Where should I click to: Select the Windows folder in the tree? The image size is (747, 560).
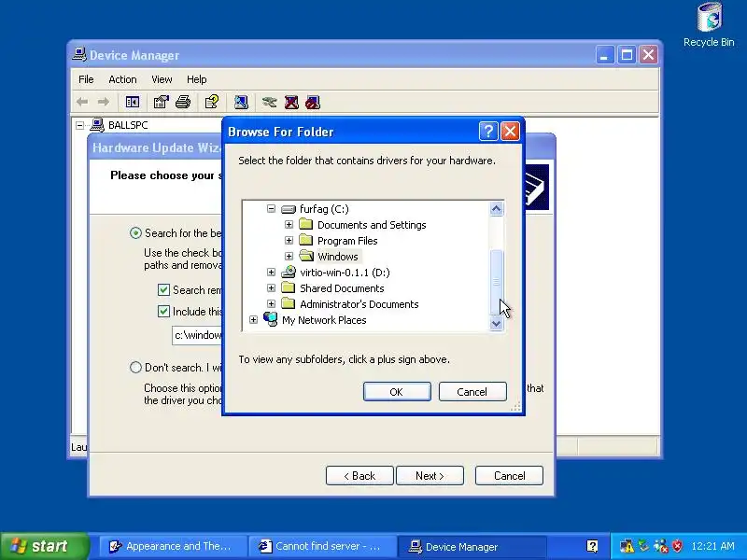click(x=337, y=256)
